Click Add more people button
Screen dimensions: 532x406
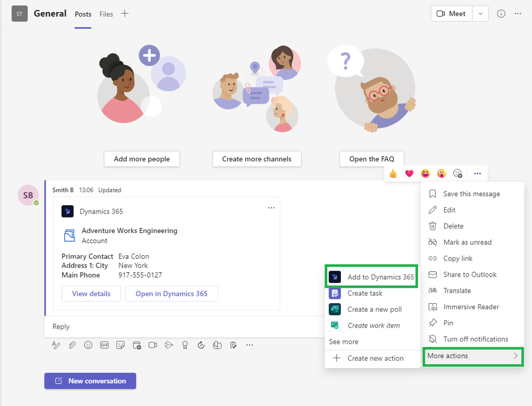click(x=142, y=159)
